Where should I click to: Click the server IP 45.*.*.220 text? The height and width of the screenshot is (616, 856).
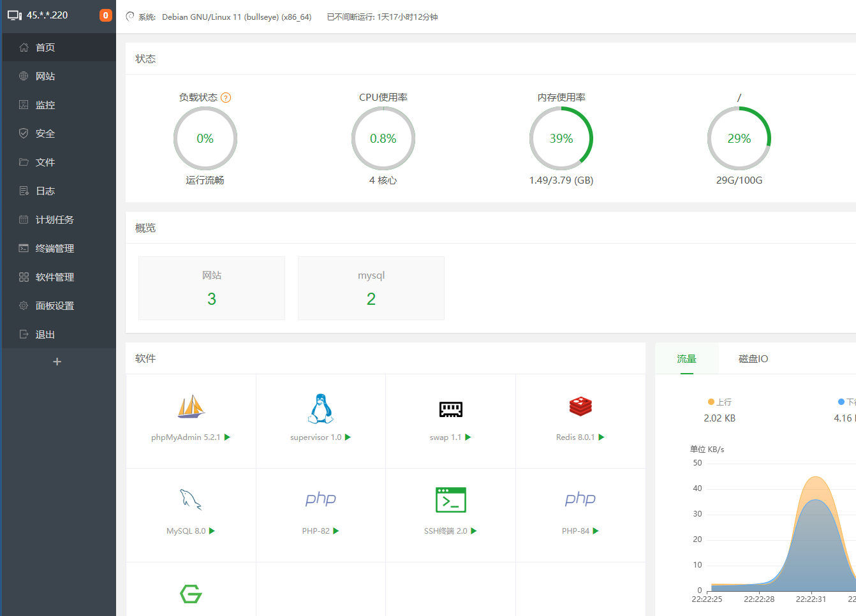pyautogui.click(x=47, y=15)
